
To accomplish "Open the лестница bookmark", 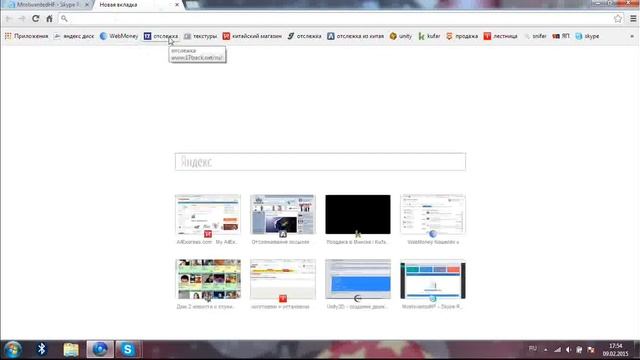I will click(500, 36).
